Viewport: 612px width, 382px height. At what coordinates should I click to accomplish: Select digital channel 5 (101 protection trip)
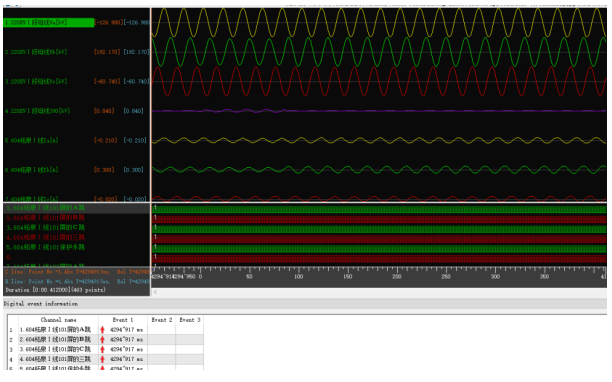pyautogui.click(x=45, y=247)
